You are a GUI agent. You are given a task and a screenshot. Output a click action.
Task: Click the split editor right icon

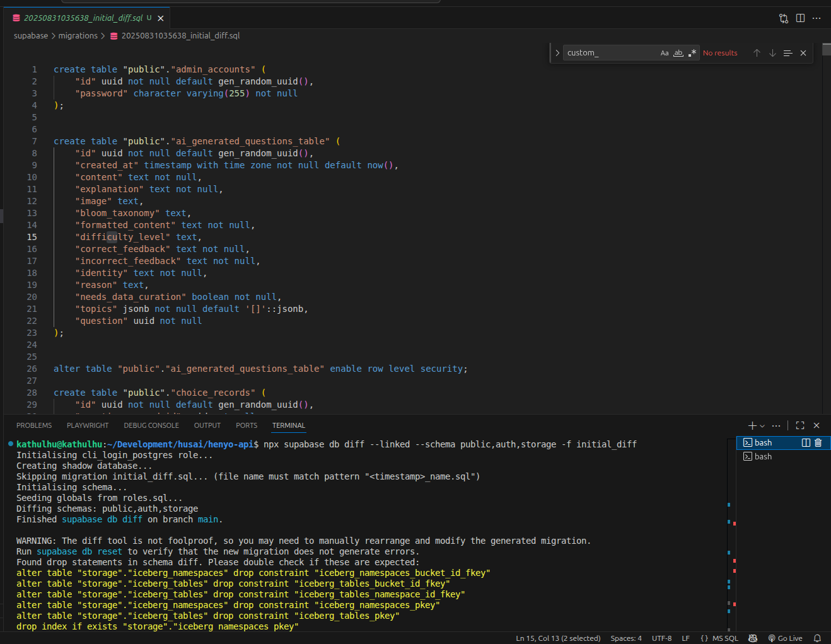tap(800, 18)
